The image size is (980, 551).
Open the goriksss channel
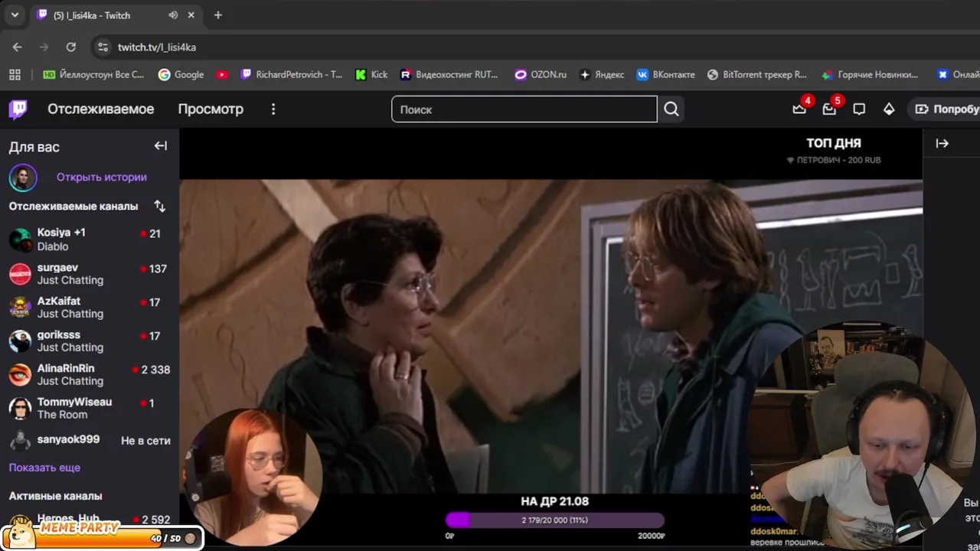(x=90, y=341)
